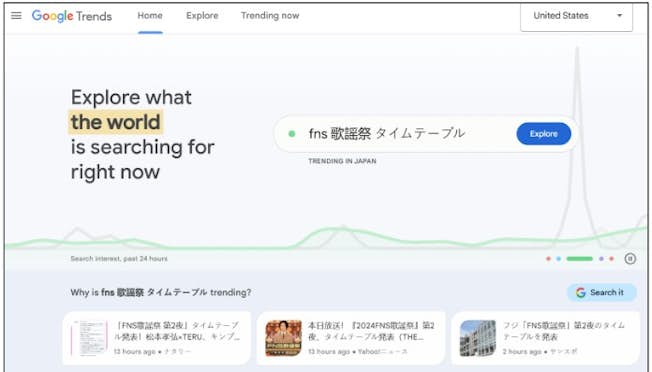Viewport: 652px width, 372px height.
Task: Click the blue Explore button
Action: click(x=543, y=134)
